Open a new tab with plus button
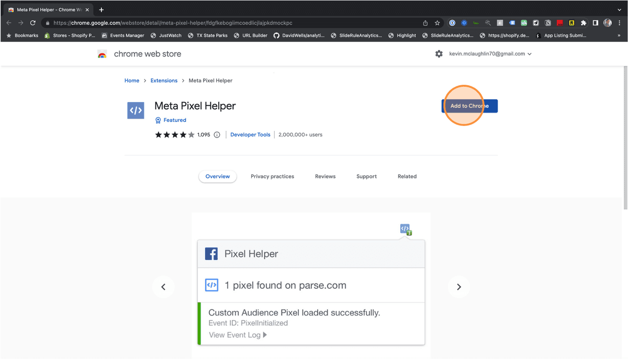 point(102,9)
